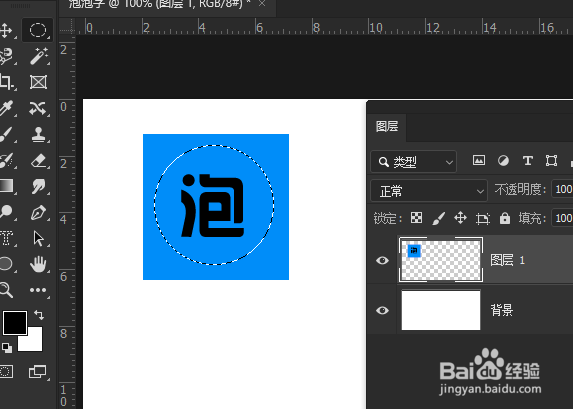Select the Pen tool
Viewport: 573px width, 409px height.
coord(38,212)
